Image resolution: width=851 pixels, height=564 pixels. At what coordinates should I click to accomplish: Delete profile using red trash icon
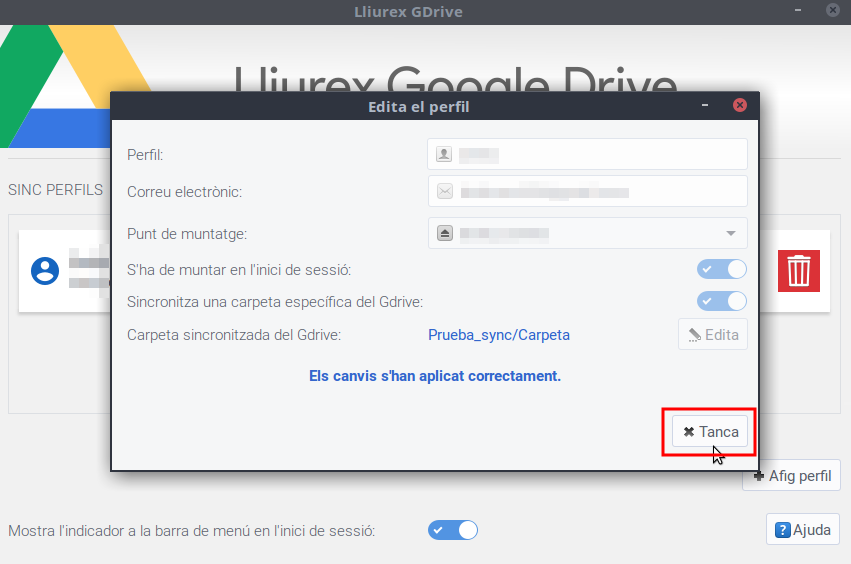(x=798, y=271)
